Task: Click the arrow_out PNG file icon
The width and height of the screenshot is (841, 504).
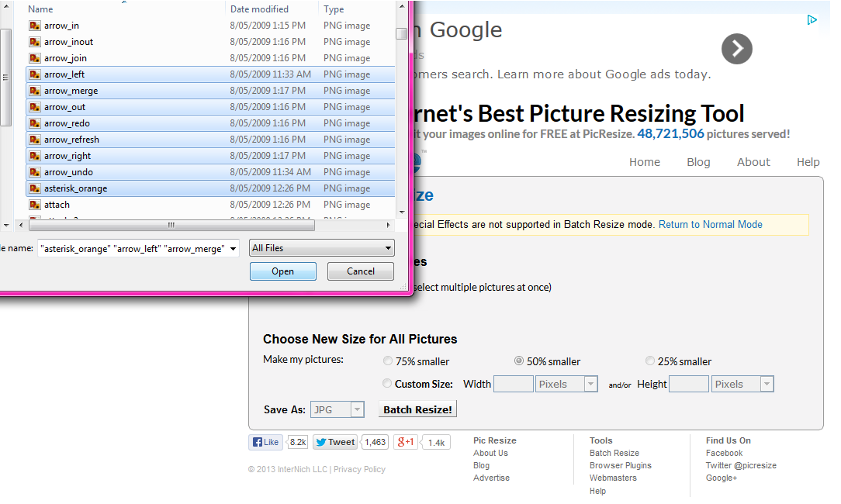Action: pyautogui.click(x=35, y=107)
